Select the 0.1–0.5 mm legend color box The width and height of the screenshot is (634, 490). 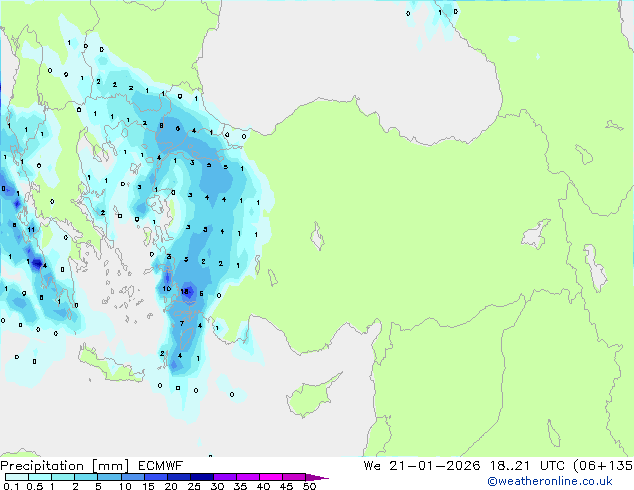[x=17, y=477]
